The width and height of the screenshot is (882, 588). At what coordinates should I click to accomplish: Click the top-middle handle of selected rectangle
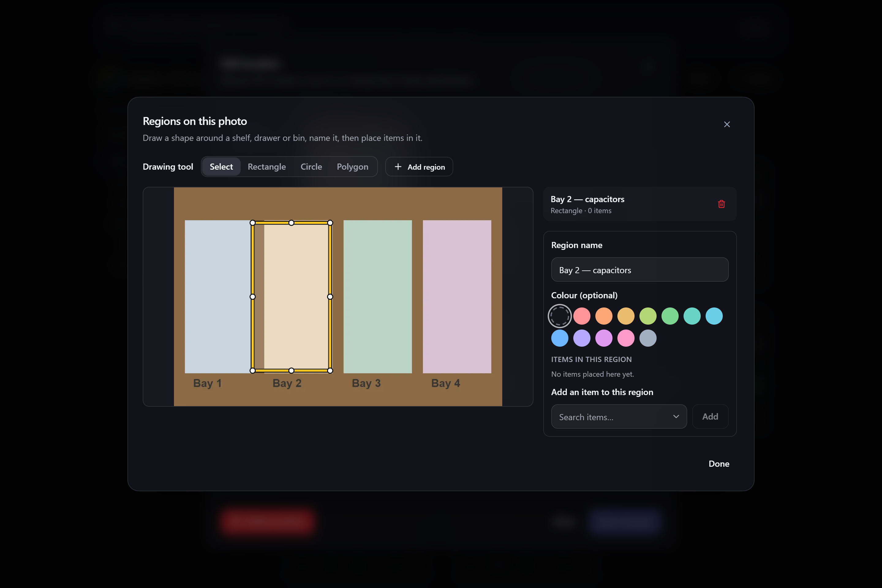coord(291,223)
